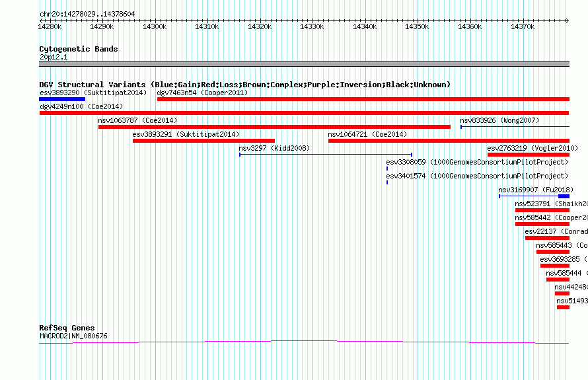Image resolution: width=588 pixels, height=380 pixels.
Task: Click the nsv3169907 blue gain feature
Action: pyautogui.click(x=534, y=196)
